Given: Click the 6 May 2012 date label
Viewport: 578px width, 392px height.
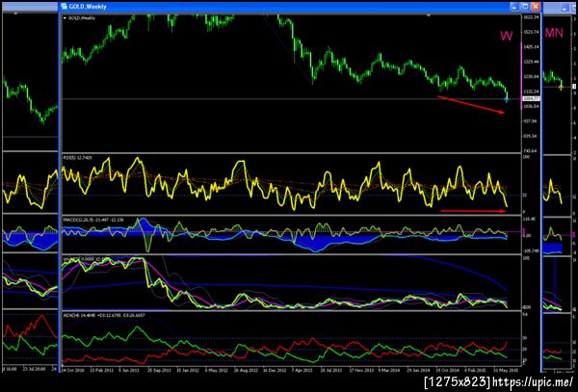Looking at the screenshot, I should [x=217, y=370].
